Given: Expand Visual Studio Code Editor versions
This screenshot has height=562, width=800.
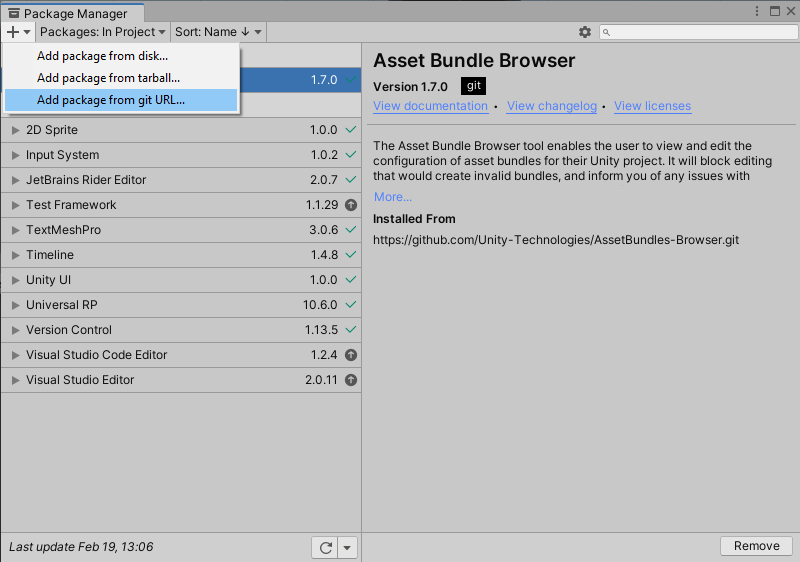Looking at the screenshot, I should tap(16, 355).
